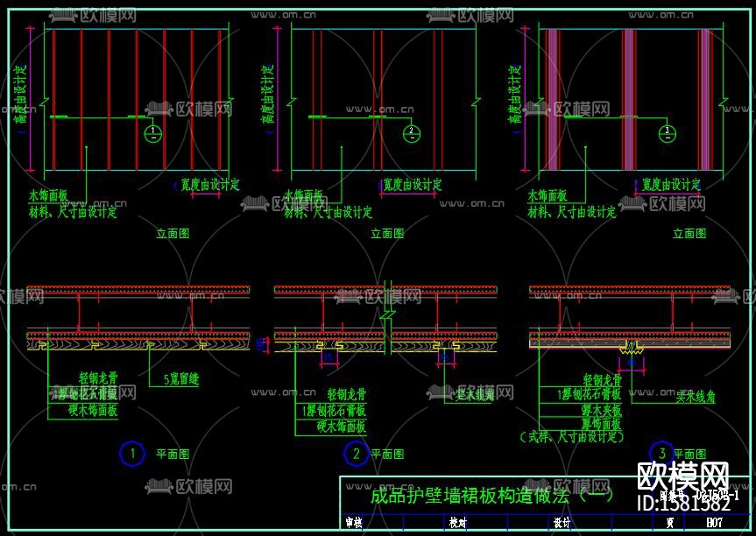The image size is (756, 536).
Task: Select 实木线角 label beside 厚木夹板
Action: pos(696,397)
